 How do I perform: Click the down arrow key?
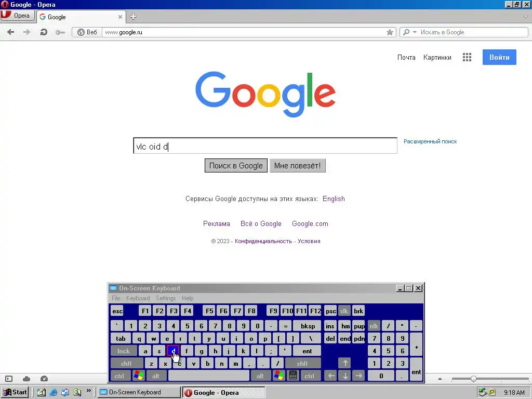[345, 376]
